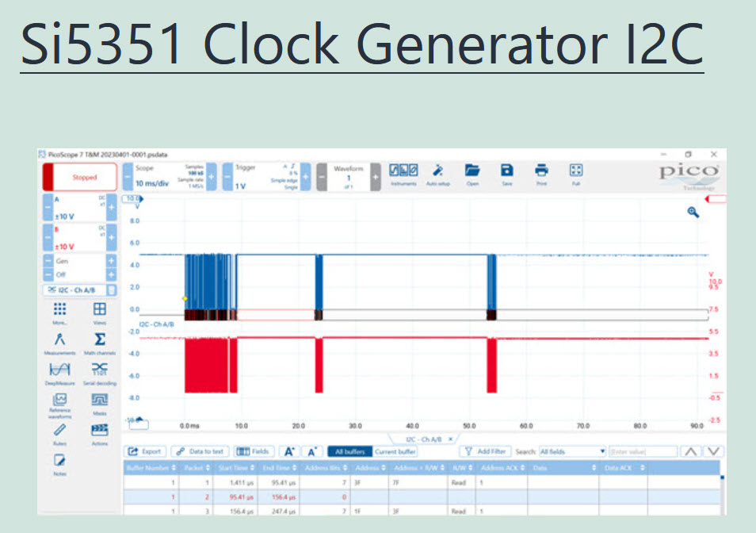Toggle to All buffers view
Screen dimensions: 756x533
coord(349,451)
